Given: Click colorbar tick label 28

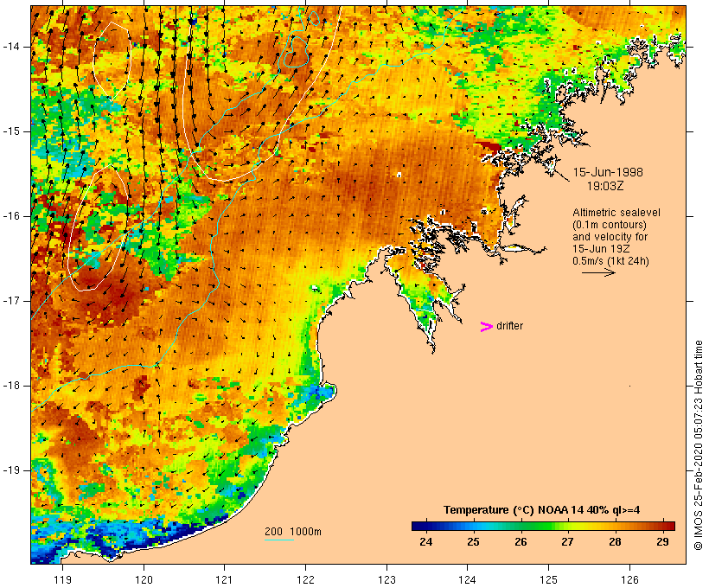Looking at the screenshot, I should 615,541.
